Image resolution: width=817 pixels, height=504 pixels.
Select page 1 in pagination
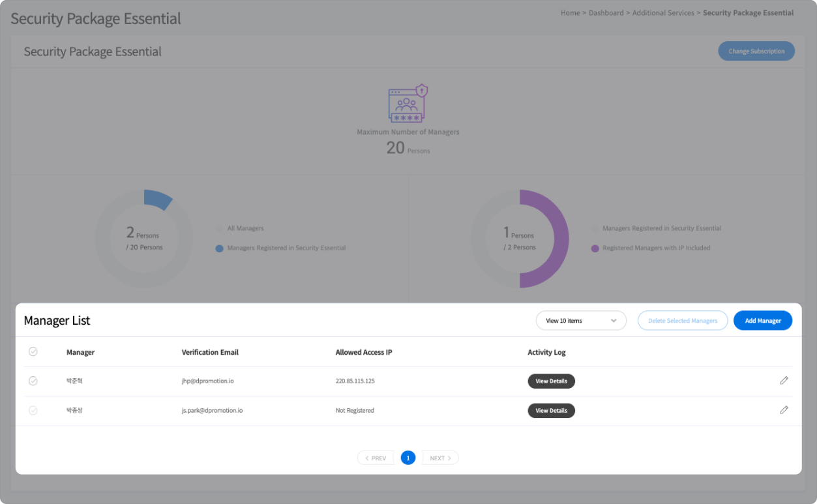click(408, 458)
